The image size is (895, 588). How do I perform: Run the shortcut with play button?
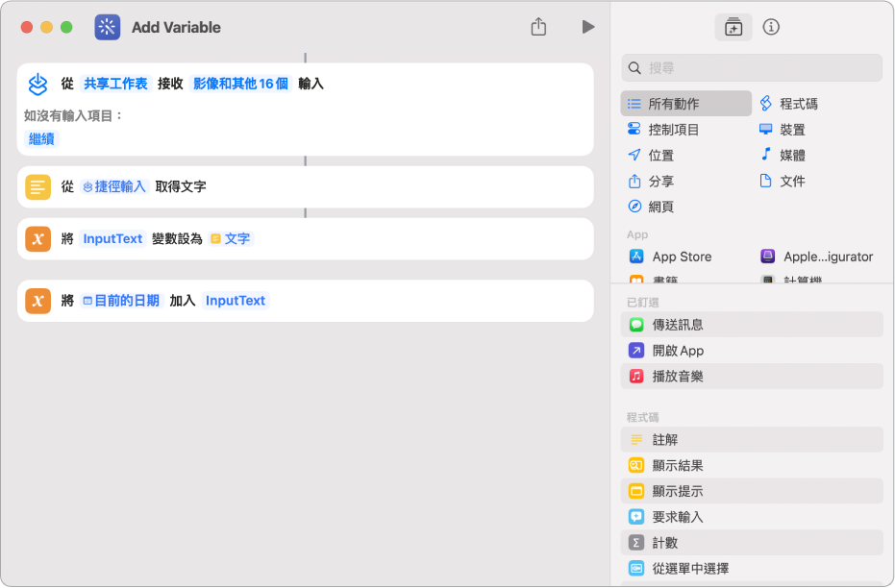point(587,27)
